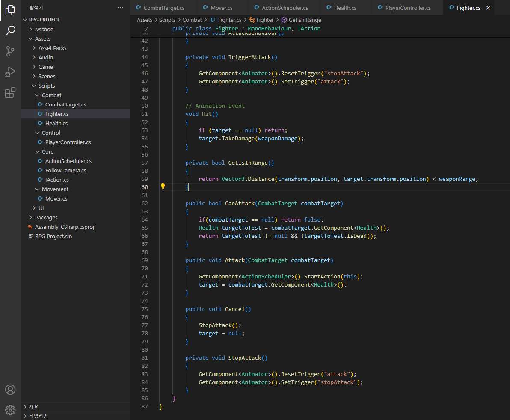Open the Extensions view icon

click(10, 92)
